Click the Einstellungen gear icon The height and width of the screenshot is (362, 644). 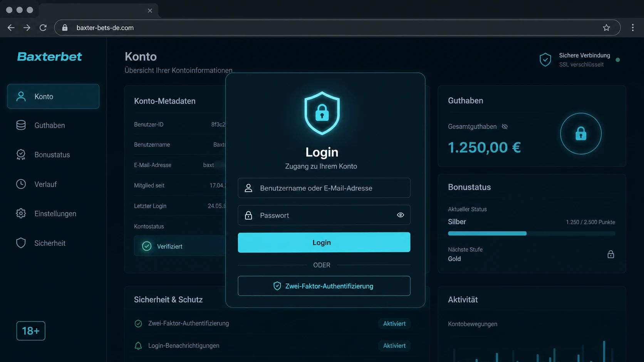21,214
